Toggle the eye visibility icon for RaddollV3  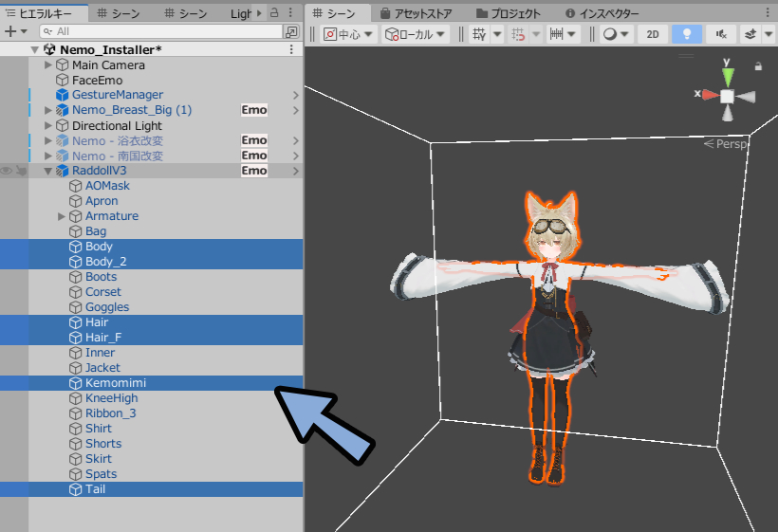point(7,171)
